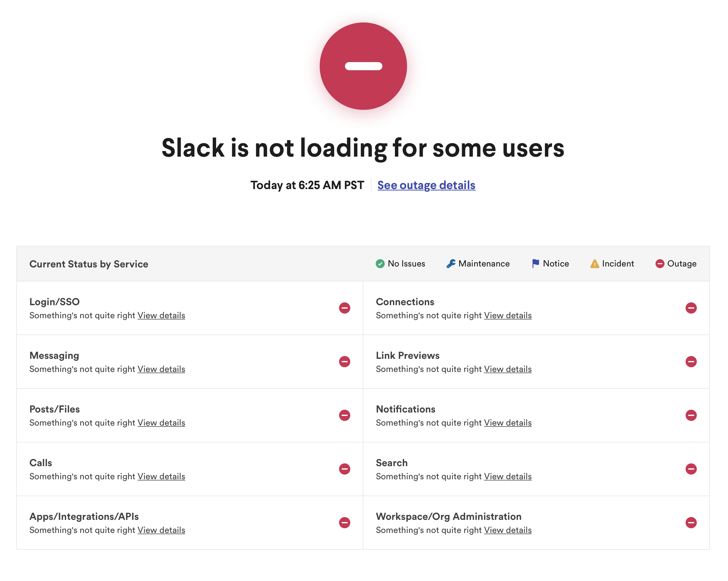
Task: View details for Workspace/Org Administration
Action: click(507, 530)
